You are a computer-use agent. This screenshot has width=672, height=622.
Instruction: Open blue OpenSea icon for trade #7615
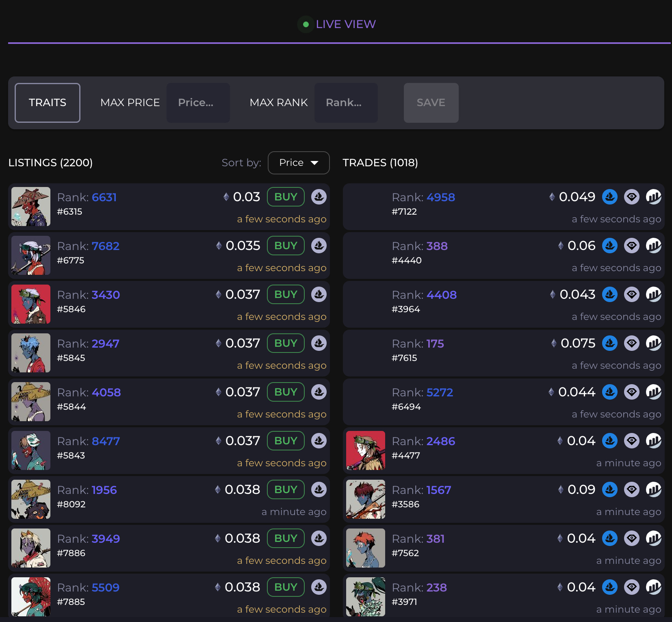coord(610,343)
